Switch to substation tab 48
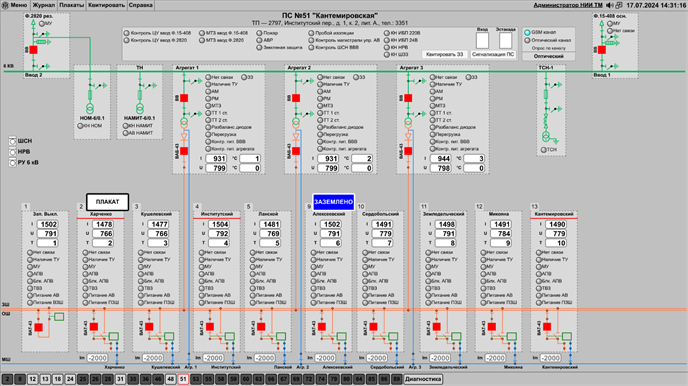This screenshot has width=688, height=386. click(171, 379)
